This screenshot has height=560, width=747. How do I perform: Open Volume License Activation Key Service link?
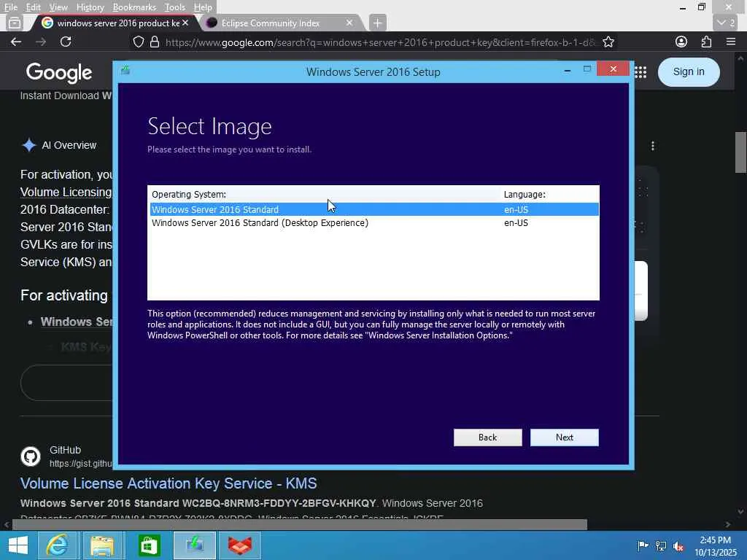point(169,483)
